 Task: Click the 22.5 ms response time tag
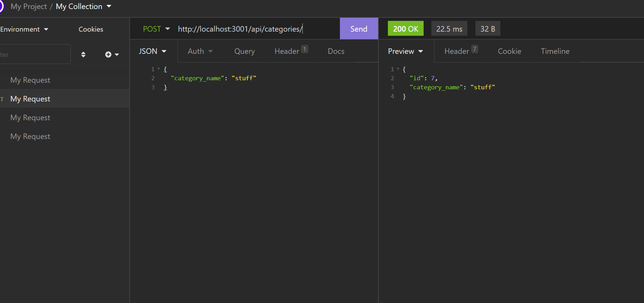click(x=449, y=28)
